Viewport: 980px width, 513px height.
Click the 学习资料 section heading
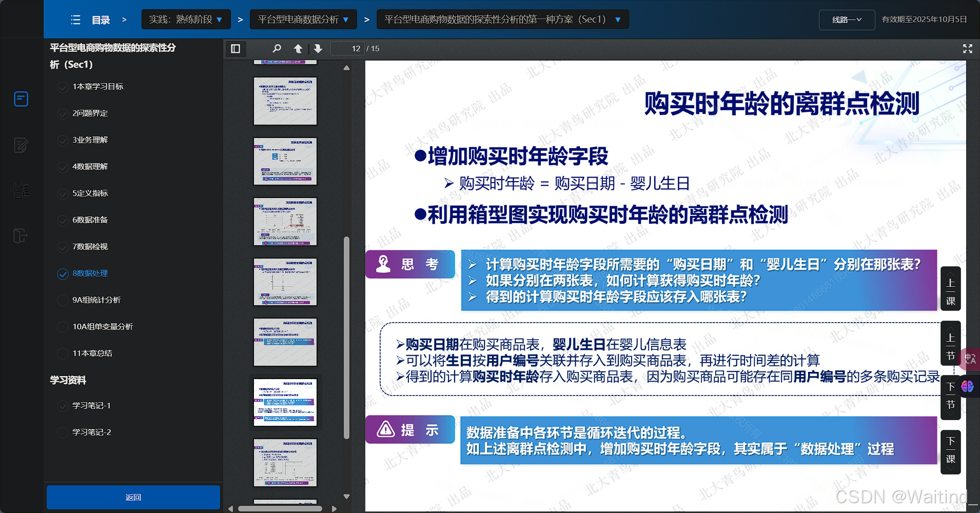(68, 380)
